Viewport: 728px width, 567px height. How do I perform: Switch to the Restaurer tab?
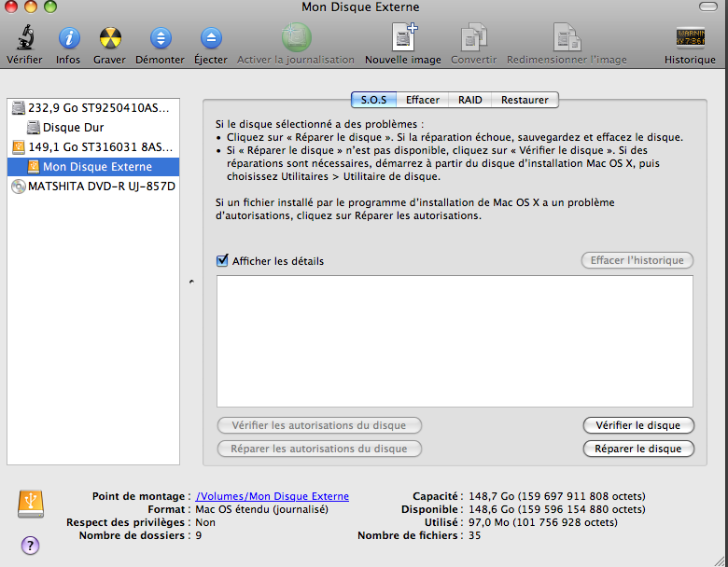click(525, 100)
